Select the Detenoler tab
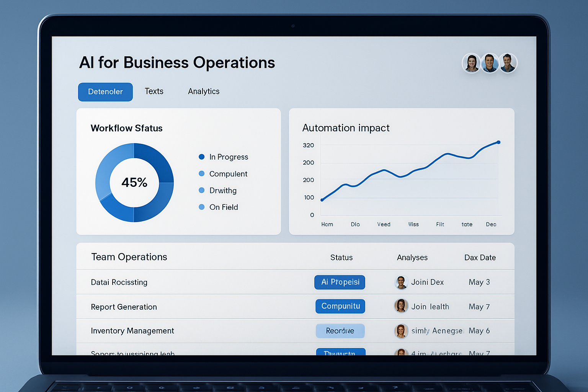The image size is (588, 392). tap(105, 92)
